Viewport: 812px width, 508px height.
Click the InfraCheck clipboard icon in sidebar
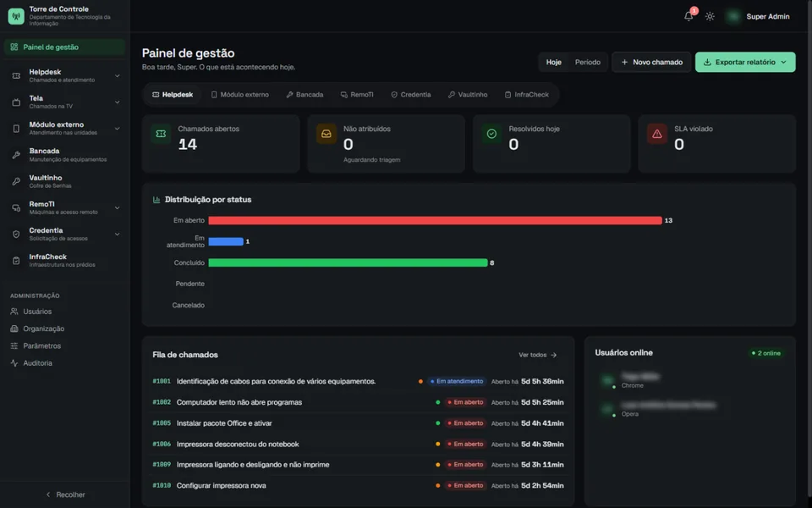pos(16,261)
